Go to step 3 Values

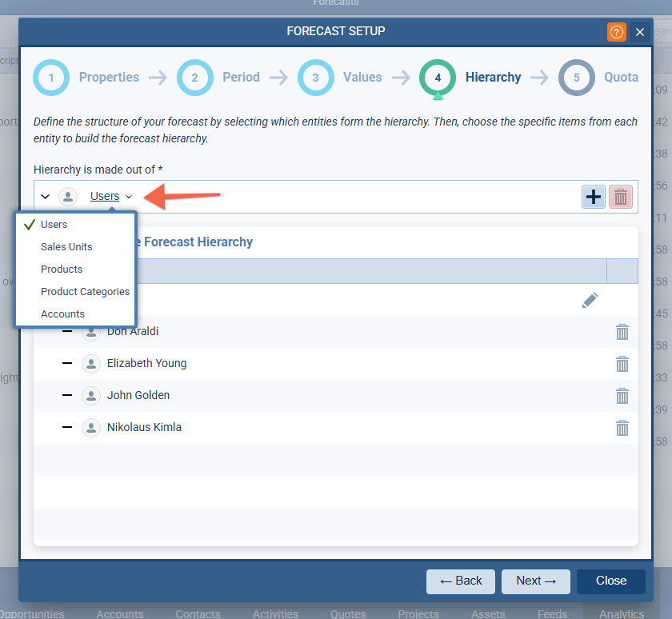click(x=316, y=78)
